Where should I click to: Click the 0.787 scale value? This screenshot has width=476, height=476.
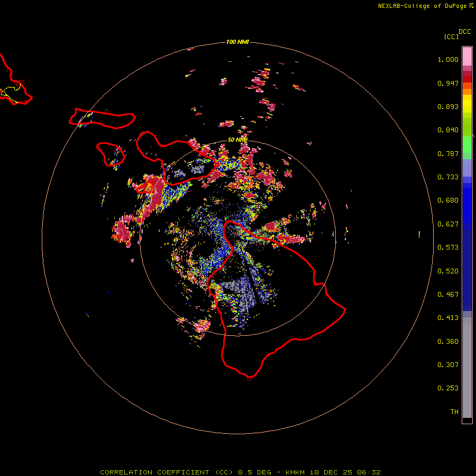coord(448,153)
